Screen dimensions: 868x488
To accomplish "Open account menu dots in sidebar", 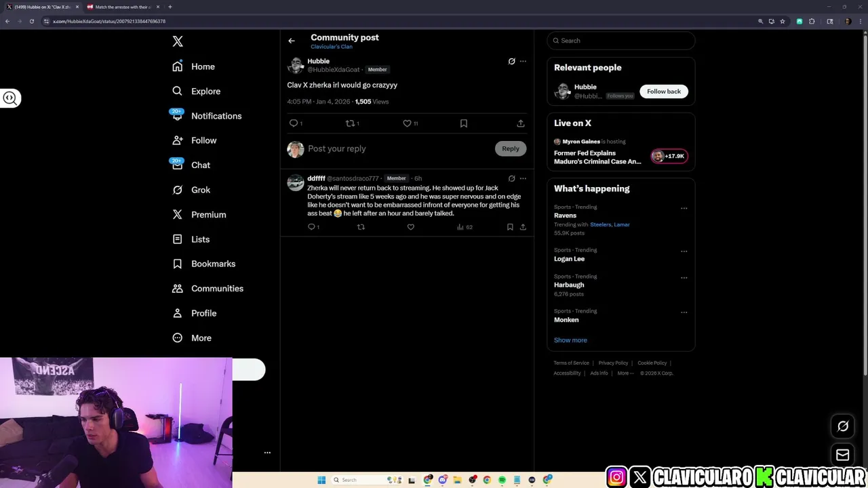I will point(267,453).
